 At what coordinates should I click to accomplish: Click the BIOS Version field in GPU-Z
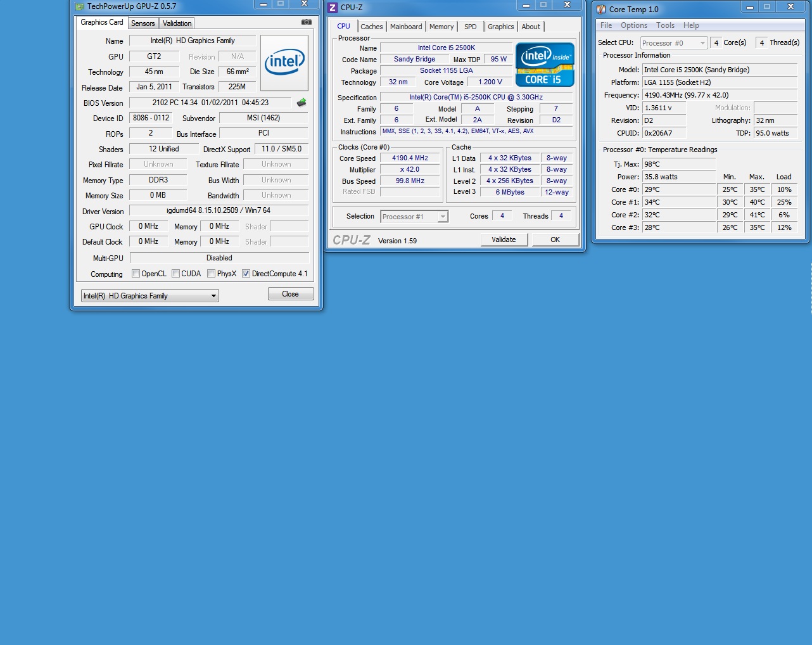210,103
